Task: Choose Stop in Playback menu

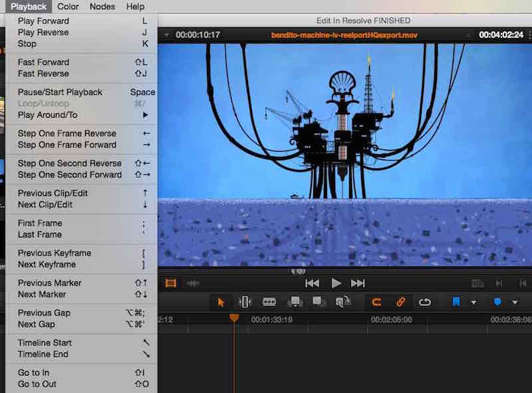Action: click(x=81, y=44)
